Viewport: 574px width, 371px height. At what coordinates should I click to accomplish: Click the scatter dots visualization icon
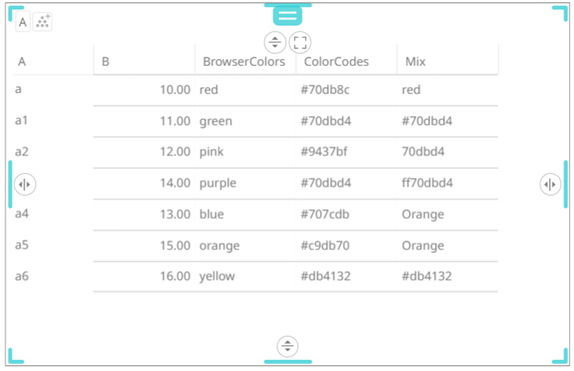[42, 22]
